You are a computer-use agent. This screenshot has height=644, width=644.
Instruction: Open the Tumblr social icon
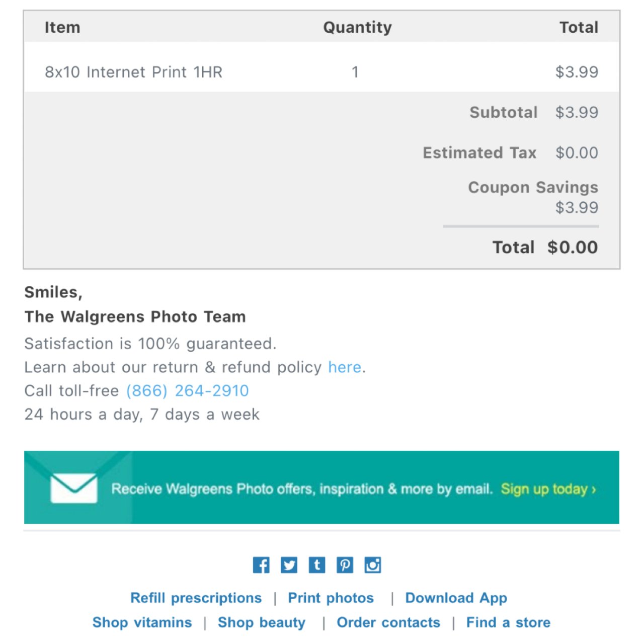pyautogui.click(x=317, y=565)
